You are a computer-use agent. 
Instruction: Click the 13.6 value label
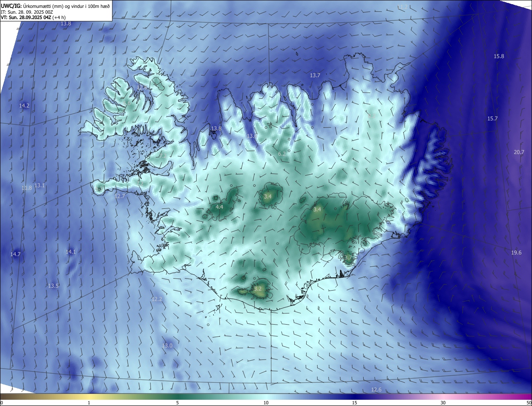point(252,136)
